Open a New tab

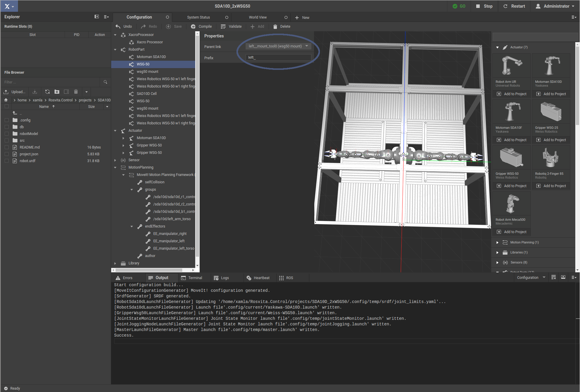[x=302, y=18]
